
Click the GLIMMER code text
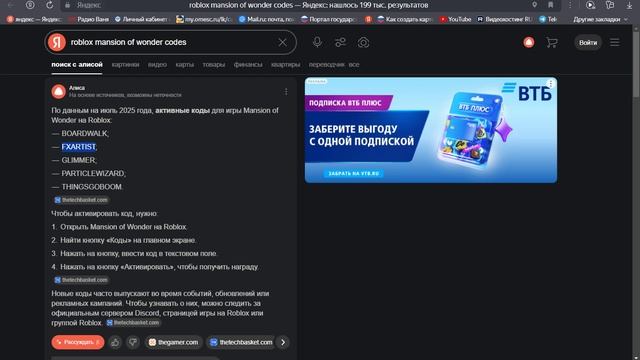[78, 160]
